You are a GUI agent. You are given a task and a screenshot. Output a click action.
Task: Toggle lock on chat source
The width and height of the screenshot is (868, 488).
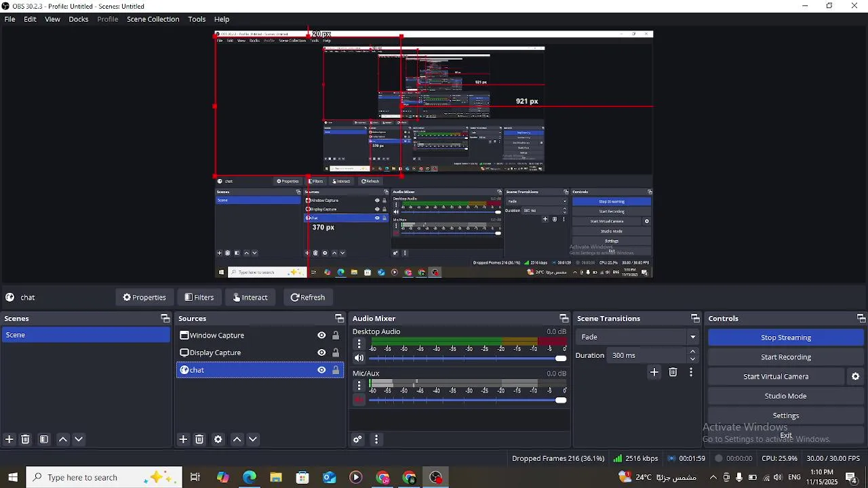(336, 370)
